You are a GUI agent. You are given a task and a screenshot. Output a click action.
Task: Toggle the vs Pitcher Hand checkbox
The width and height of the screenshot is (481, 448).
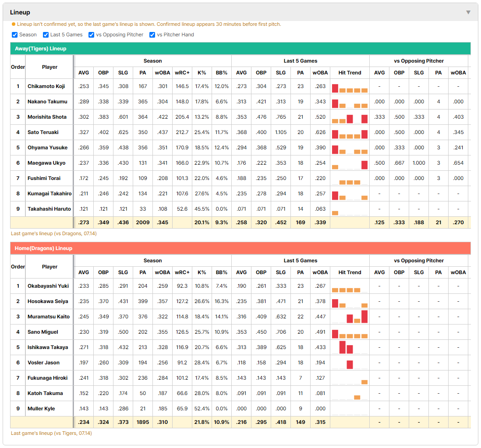click(152, 35)
